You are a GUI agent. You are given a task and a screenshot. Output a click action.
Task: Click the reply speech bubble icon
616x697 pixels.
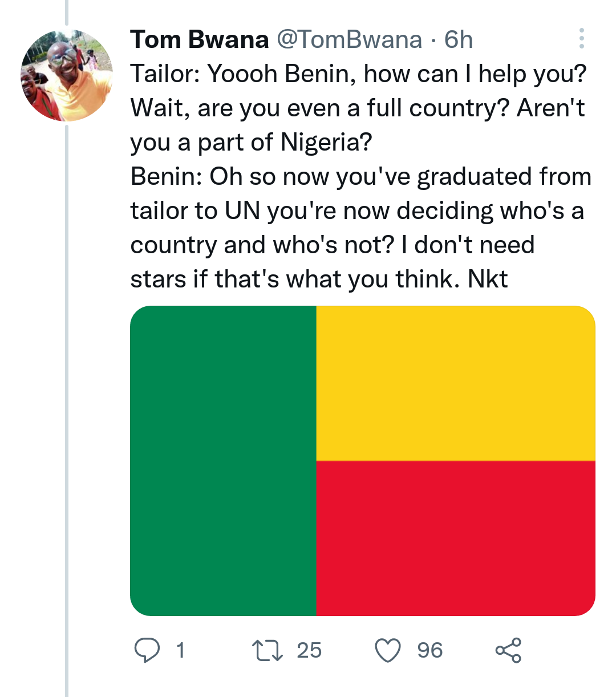click(147, 650)
